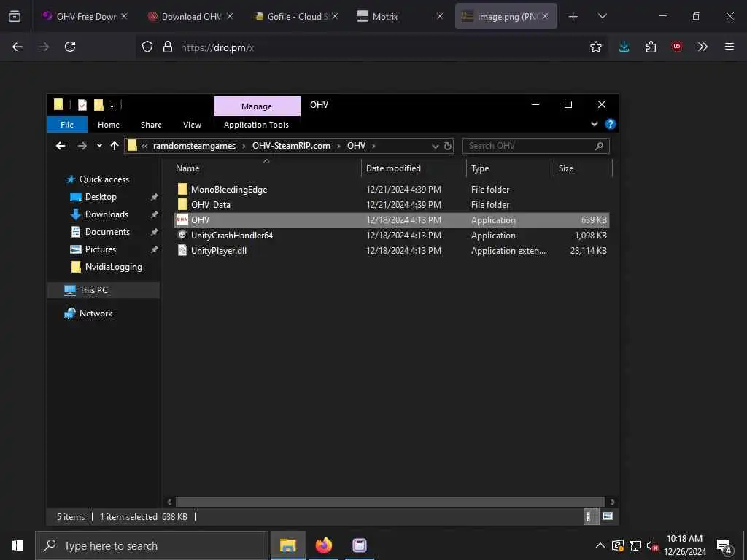Go forward in Explorer navigation
The image size is (747, 560).
[82, 146]
